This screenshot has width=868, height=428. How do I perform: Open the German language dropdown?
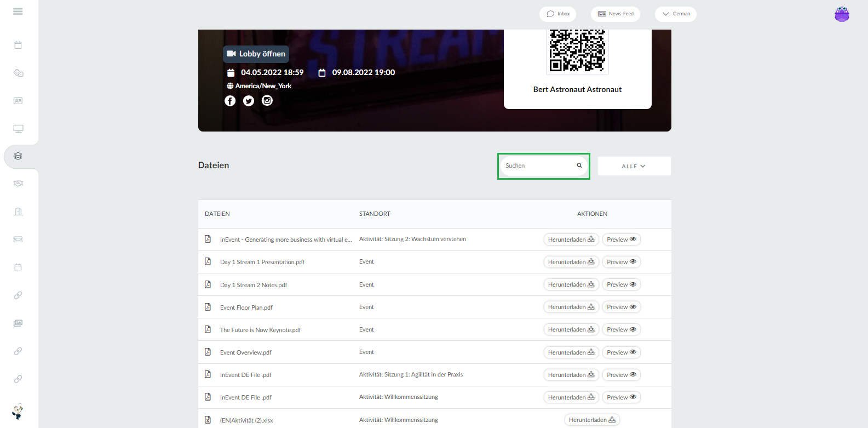point(676,14)
